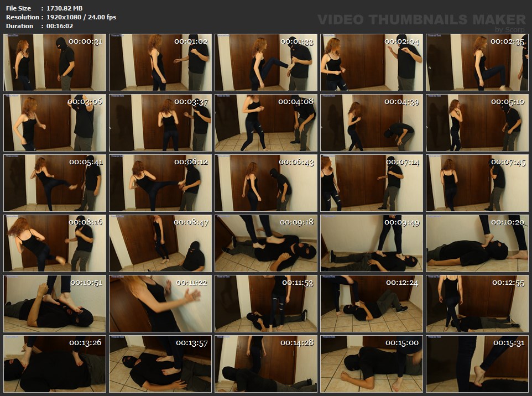Click the thumbnail timestamped 00:15:31
The height and width of the screenshot is (396, 532).
[x=477, y=364]
